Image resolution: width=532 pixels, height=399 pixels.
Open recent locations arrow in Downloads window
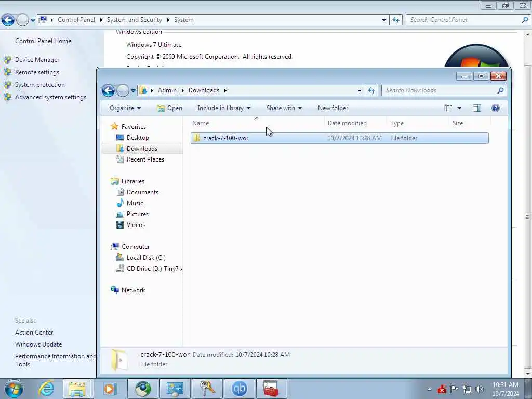[133, 90]
